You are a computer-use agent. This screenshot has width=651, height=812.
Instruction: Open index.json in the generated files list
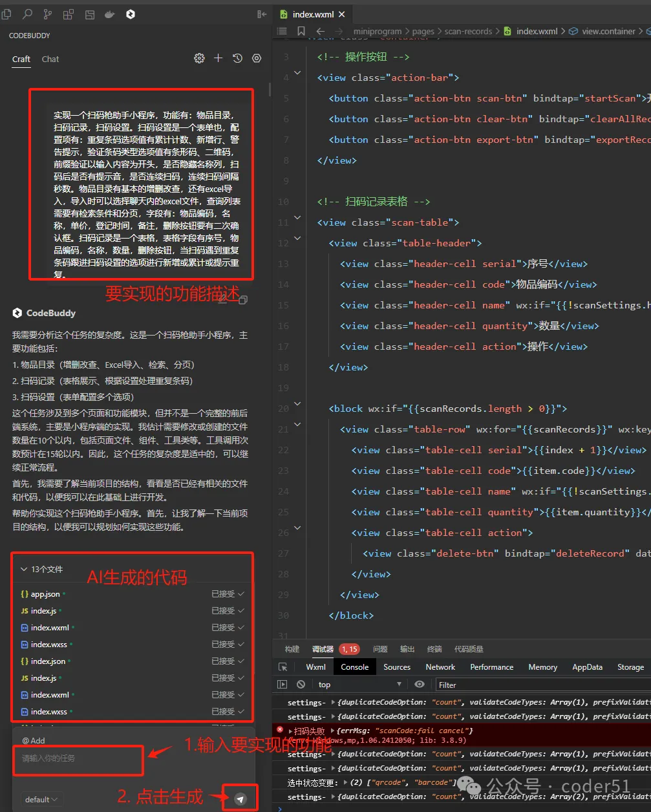pyautogui.click(x=48, y=661)
